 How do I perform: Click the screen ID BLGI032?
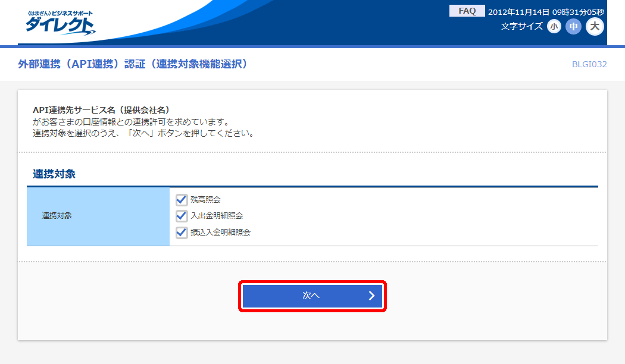coord(589,64)
